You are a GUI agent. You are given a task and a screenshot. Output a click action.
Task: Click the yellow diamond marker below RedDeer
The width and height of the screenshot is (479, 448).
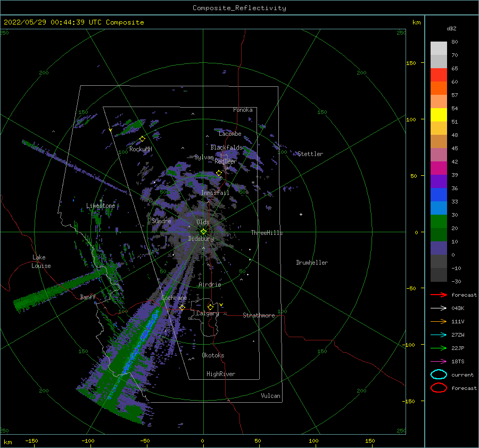219,173
